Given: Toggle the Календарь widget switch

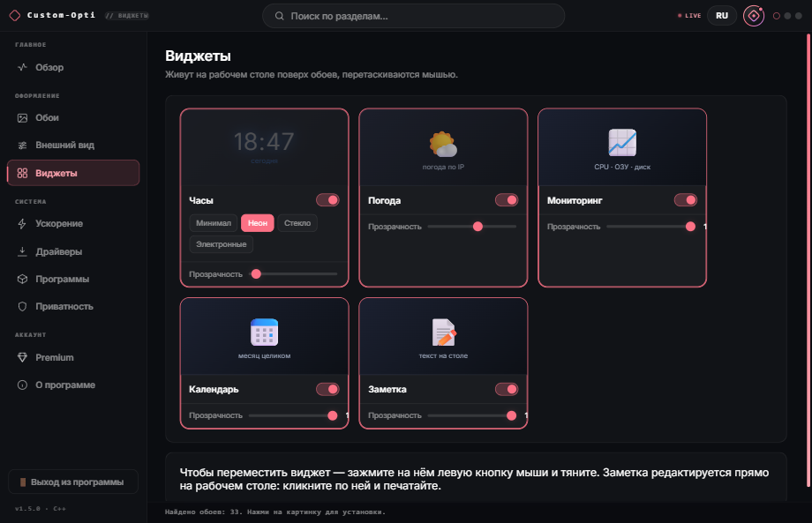Looking at the screenshot, I should [x=327, y=389].
